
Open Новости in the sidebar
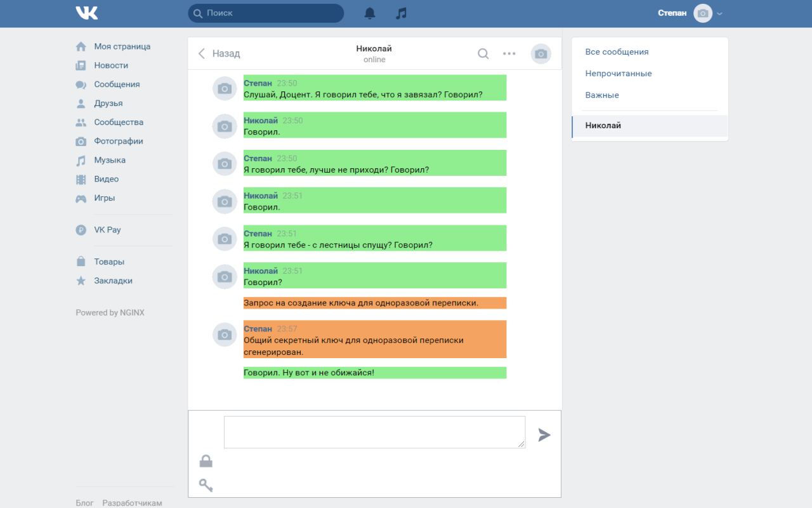[x=111, y=65]
